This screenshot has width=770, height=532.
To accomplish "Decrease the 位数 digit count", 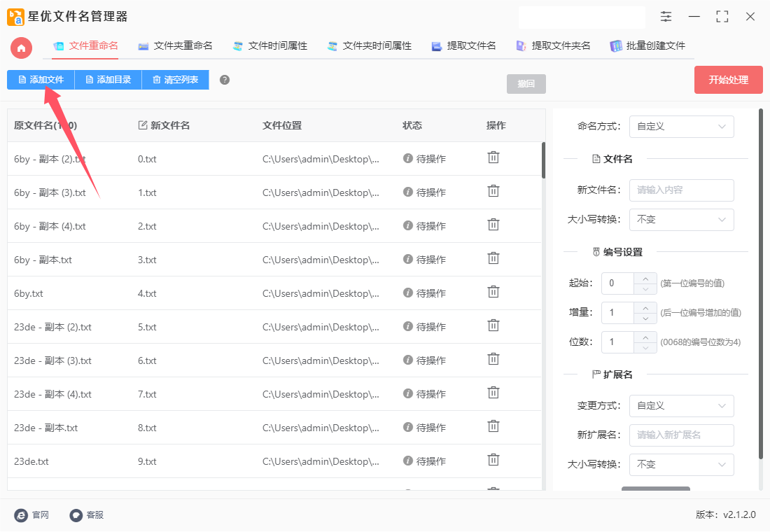I will coord(645,348).
